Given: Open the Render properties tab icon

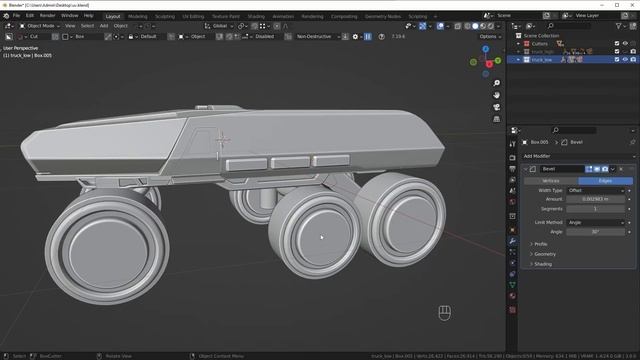Looking at the screenshot, I should pos(512,158).
